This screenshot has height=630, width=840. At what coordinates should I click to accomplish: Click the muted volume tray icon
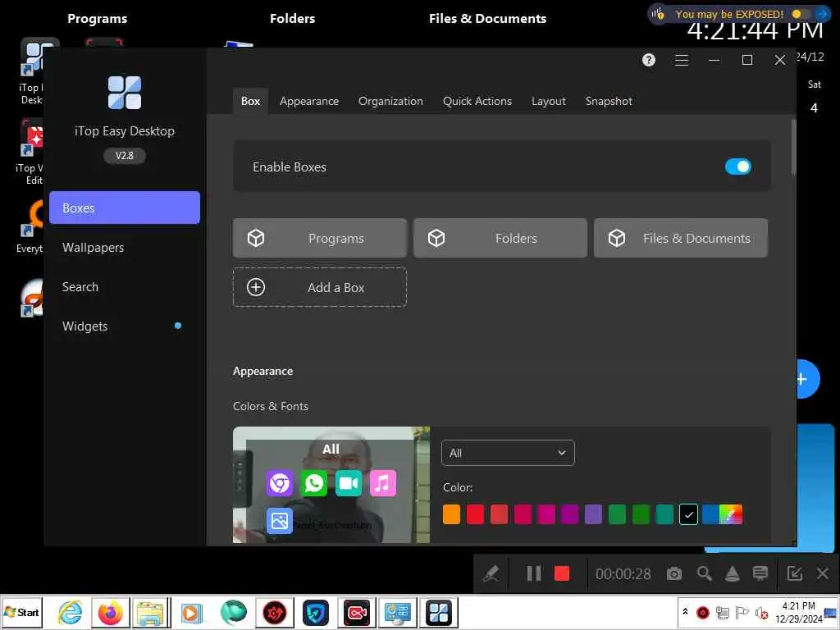pyautogui.click(x=761, y=612)
